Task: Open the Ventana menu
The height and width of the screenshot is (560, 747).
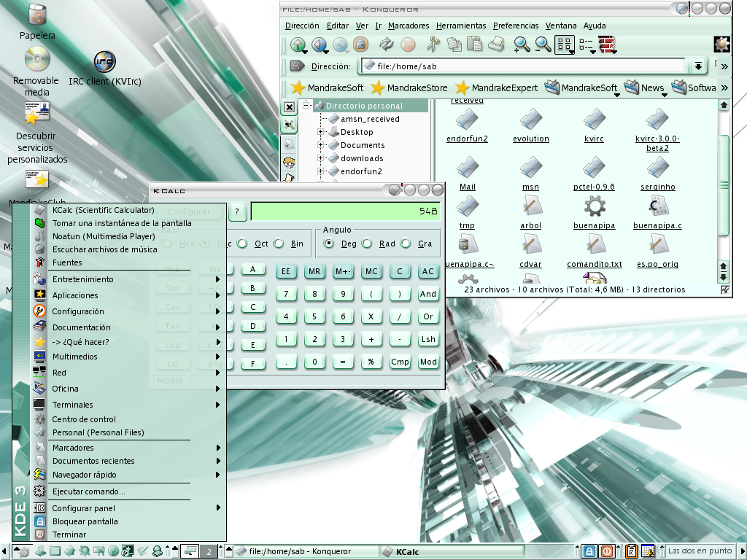Action: (561, 26)
